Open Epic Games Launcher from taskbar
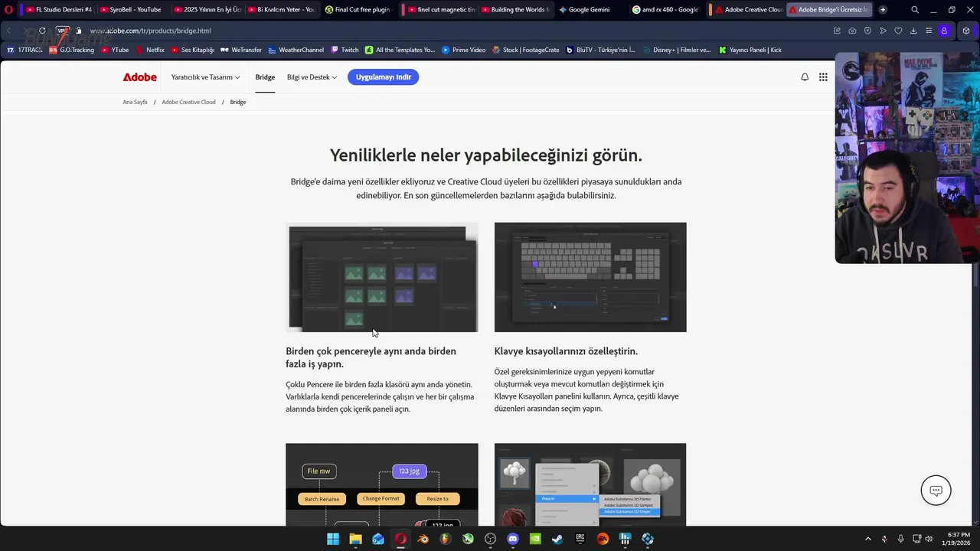This screenshot has width=980, height=551. (x=580, y=539)
